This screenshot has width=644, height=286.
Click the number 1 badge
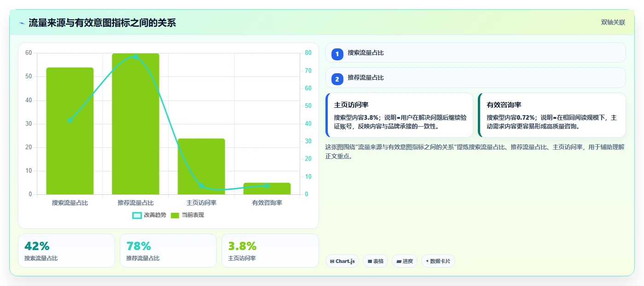tap(337, 54)
